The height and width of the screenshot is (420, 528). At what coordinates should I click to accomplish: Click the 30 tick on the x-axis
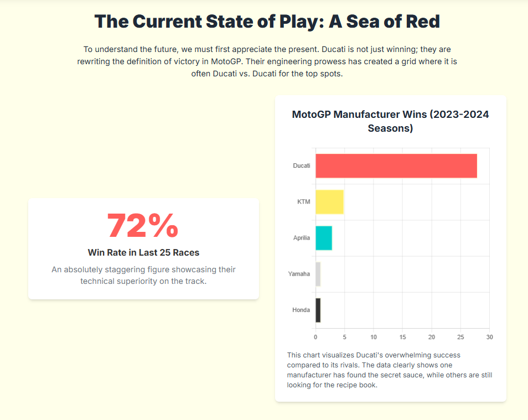click(489, 336)
